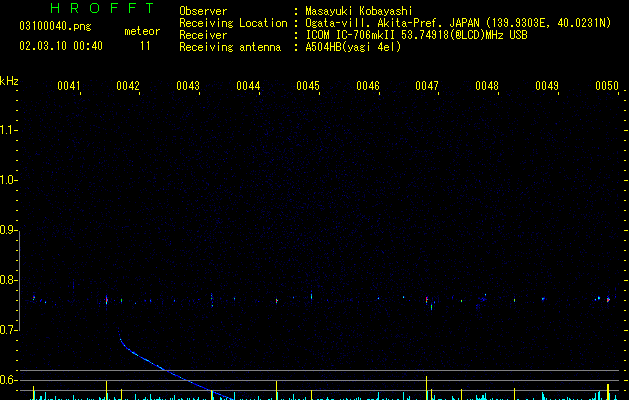The width and height of the screenshot is (629, 400).
Task: Click the 0049 time marker
Action: [x=547, y=86]
